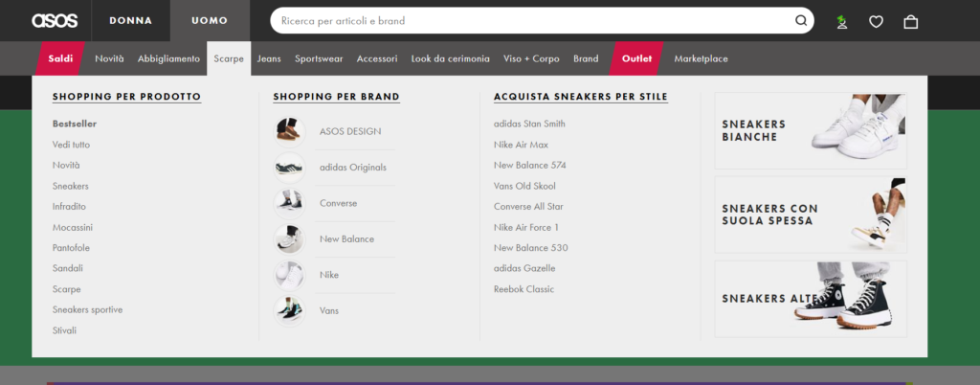Screen dimensions: 980x385
Task: Open the Outlet menu
Action: click(x=636, y=58)
